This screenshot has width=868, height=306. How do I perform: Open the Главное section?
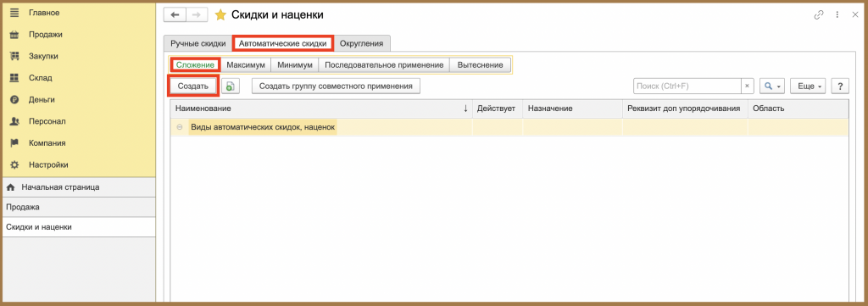tap(44, 12)
